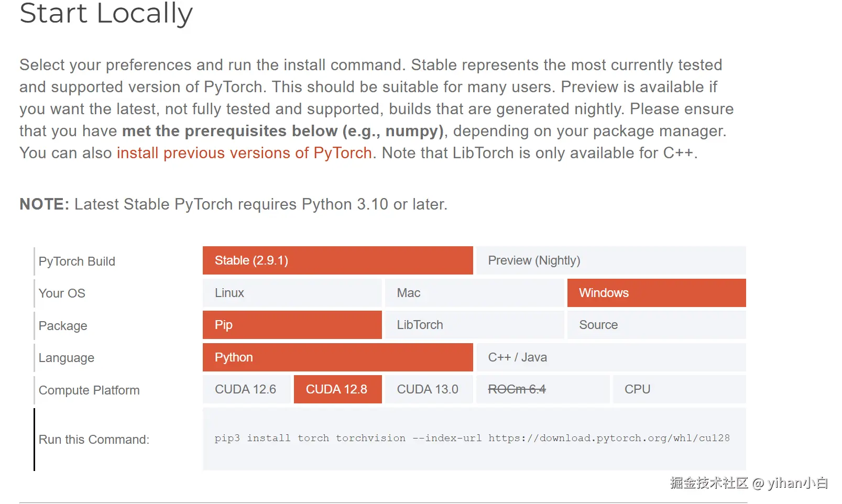Choose Python as the language
The height and width of the screenshot is (504, 842).
click(x=337, y=357)
